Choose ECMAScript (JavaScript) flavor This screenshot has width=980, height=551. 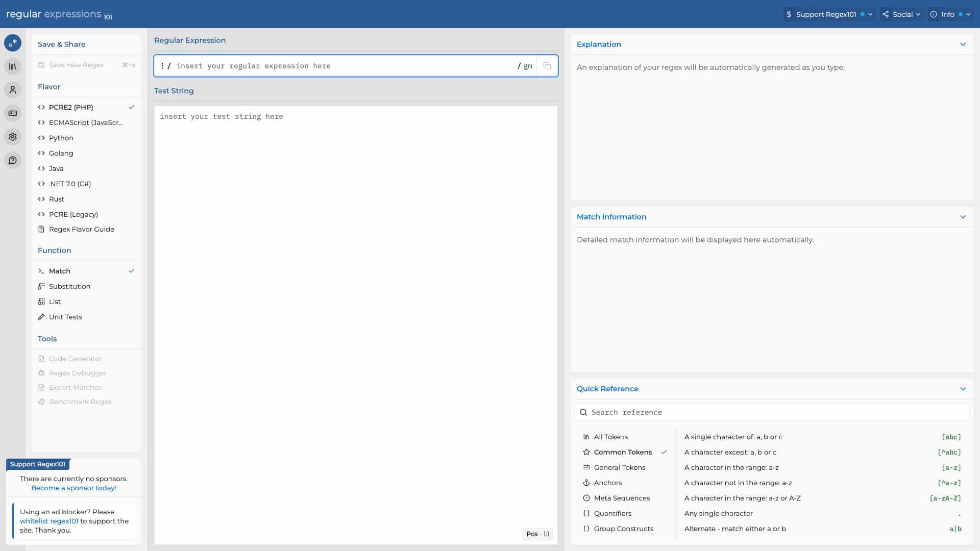click(x=86, y=122)
